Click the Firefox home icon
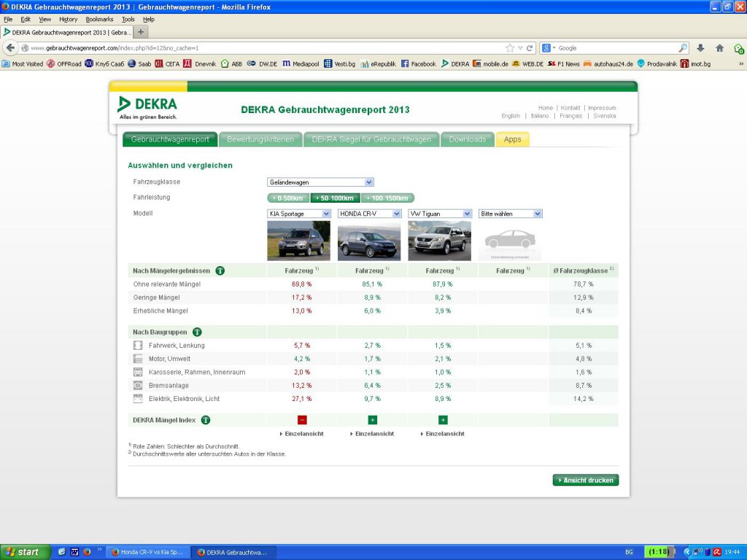Image resolution: width=747 pixels, height=560 pixels. 719,48
